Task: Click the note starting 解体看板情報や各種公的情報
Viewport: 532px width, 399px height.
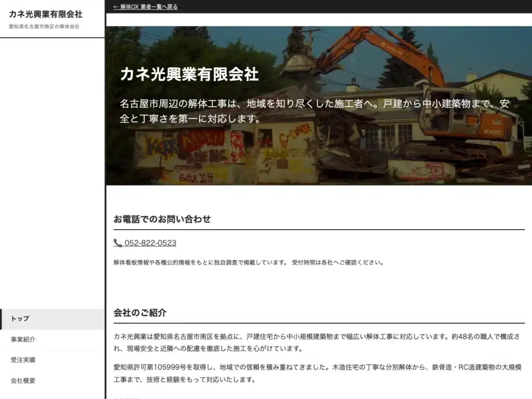Action: pyautogui.click(x=249, y=262)
